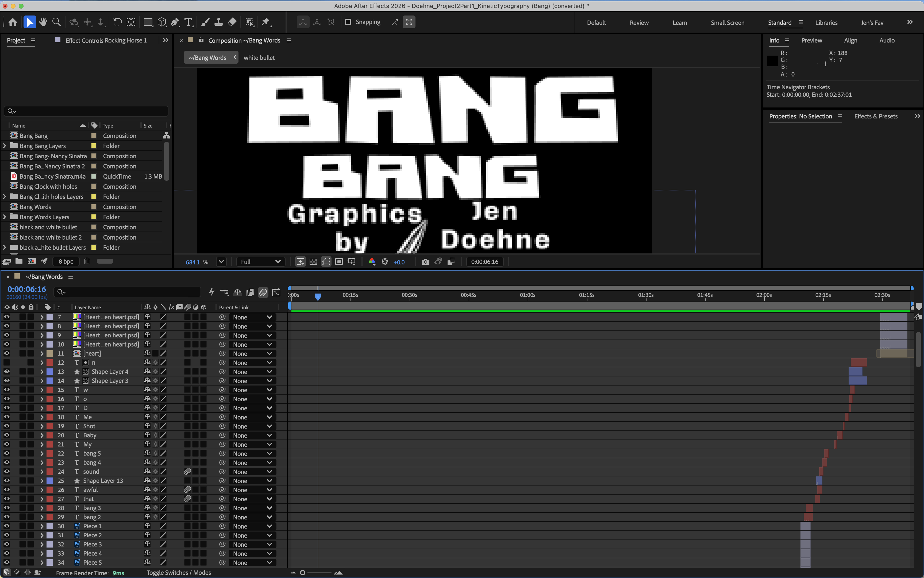Hide the 'Baby' text layer

click(x=7, y=435)
